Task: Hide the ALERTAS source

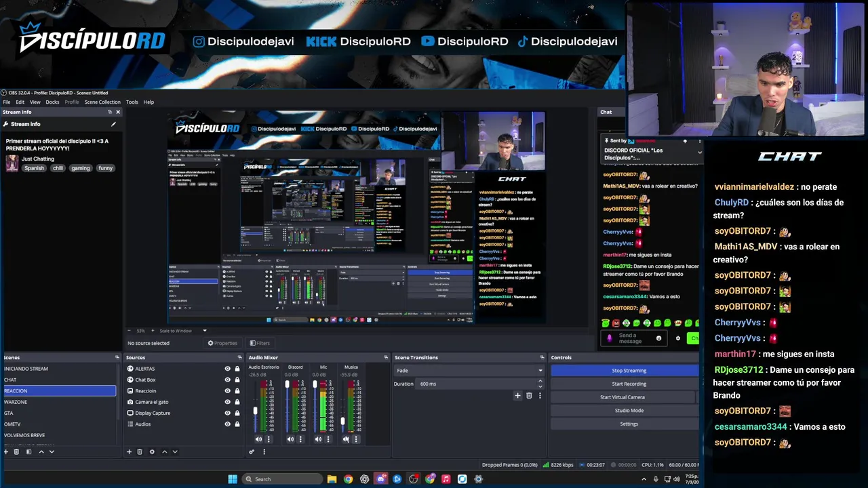Action: click(227, 369)
